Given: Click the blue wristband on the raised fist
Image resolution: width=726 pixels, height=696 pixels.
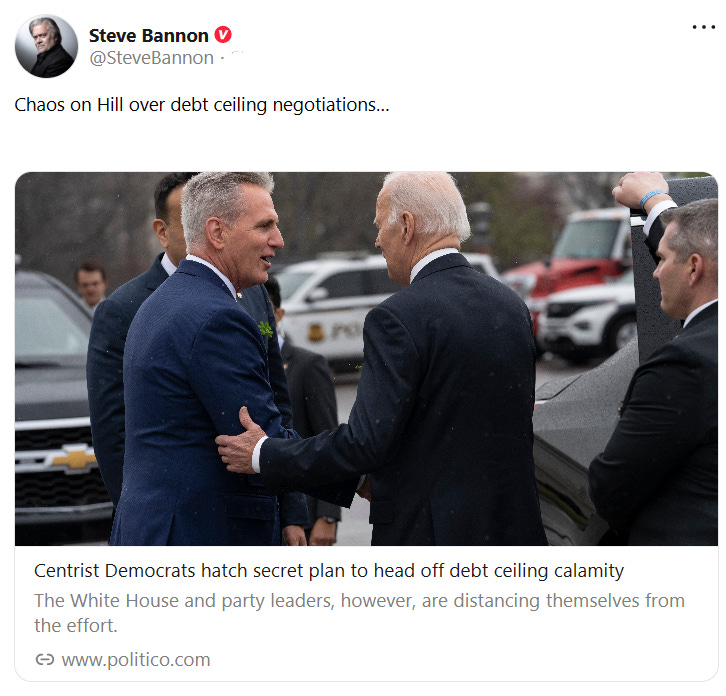Looking at the screenshot, I should (x=652, y=196).
